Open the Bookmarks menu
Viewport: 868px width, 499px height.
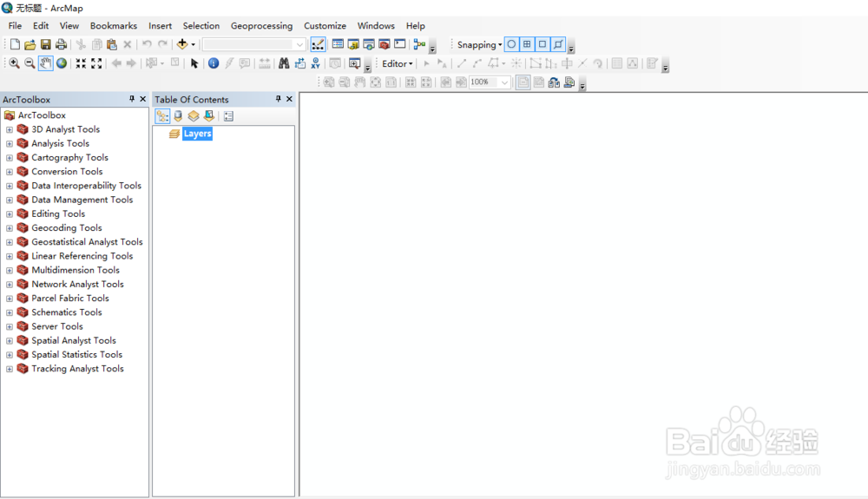click(114, 25)
